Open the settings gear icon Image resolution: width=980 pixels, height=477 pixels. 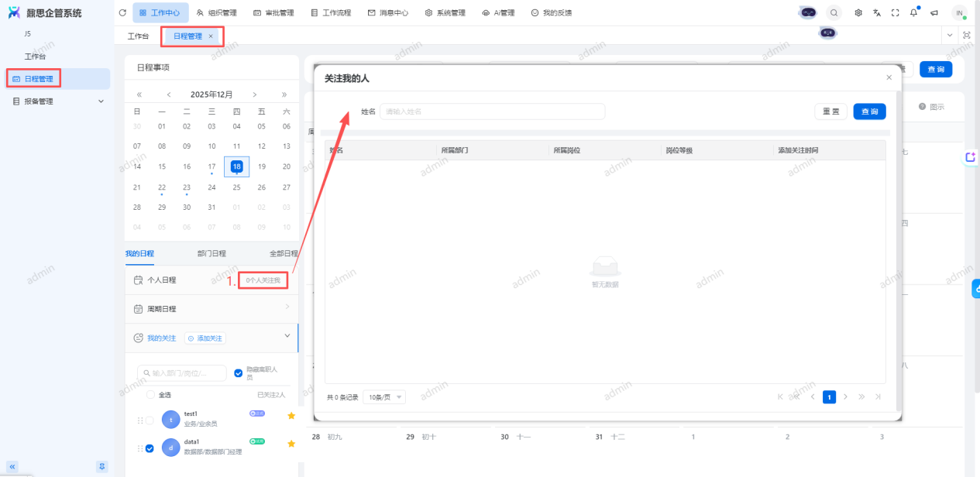point(858,13)
